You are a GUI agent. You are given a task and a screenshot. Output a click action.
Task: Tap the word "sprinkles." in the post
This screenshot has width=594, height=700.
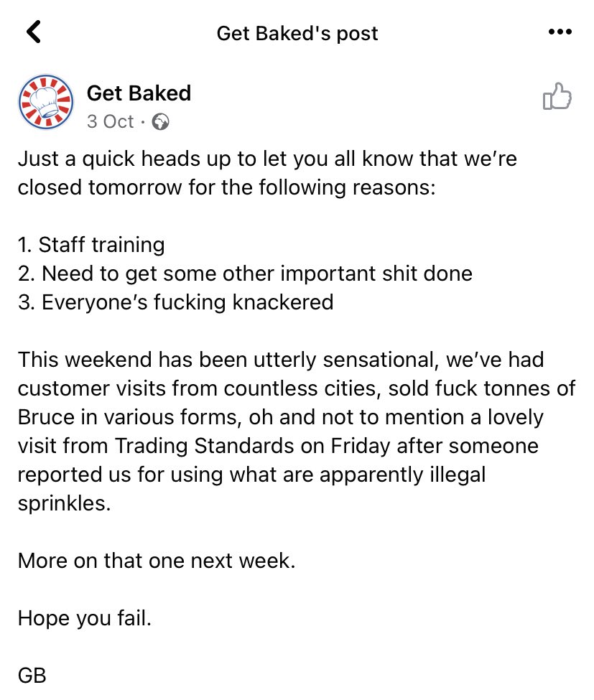[x=65, y=503]
